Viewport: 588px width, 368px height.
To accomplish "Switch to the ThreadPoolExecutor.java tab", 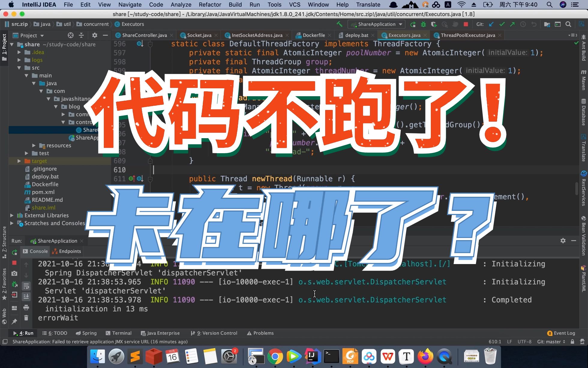I will point(467,35).
